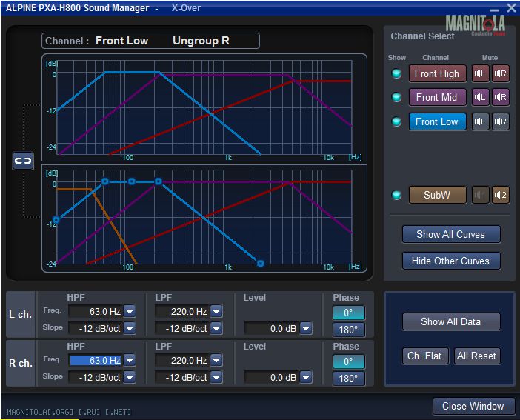520x420 pixels.
Task: Select the SubW channel
Action: pyautogui.click(x=437, y=195)
